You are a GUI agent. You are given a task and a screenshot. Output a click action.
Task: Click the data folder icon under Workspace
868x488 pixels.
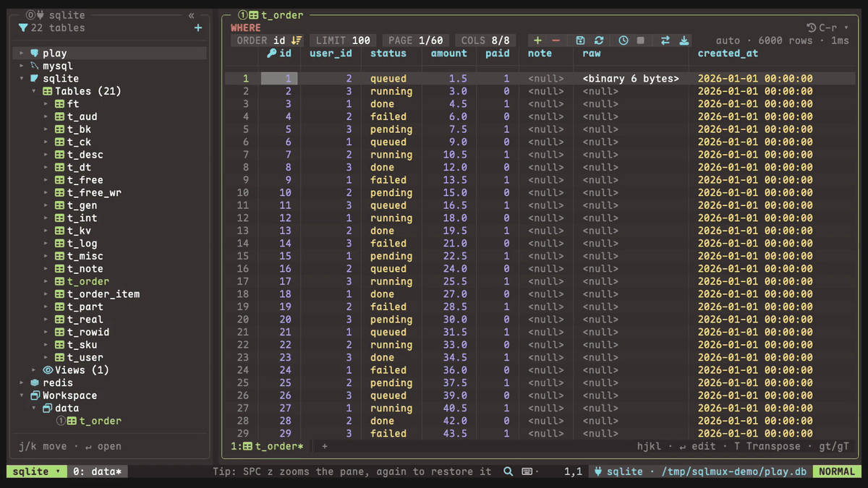[x=48, y=408]
